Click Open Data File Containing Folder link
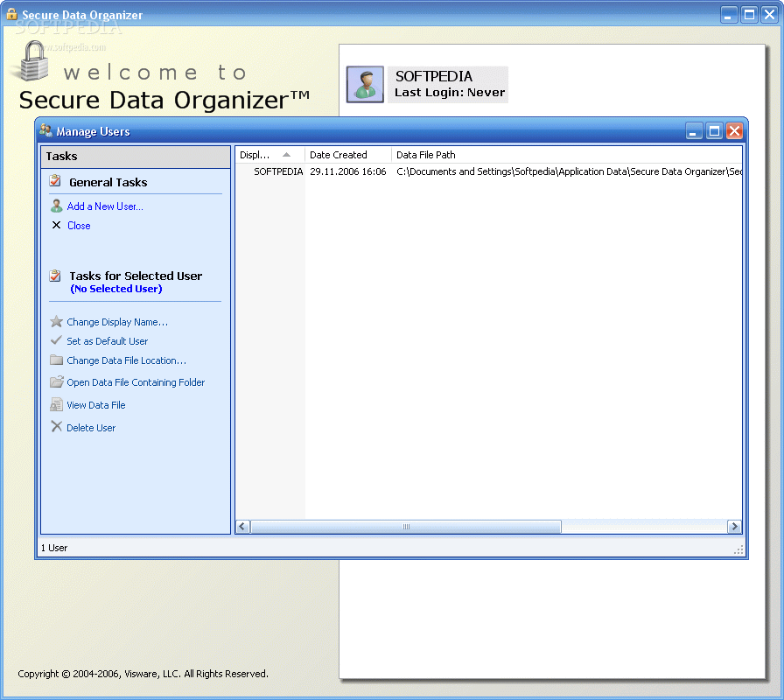 [136, 382]
